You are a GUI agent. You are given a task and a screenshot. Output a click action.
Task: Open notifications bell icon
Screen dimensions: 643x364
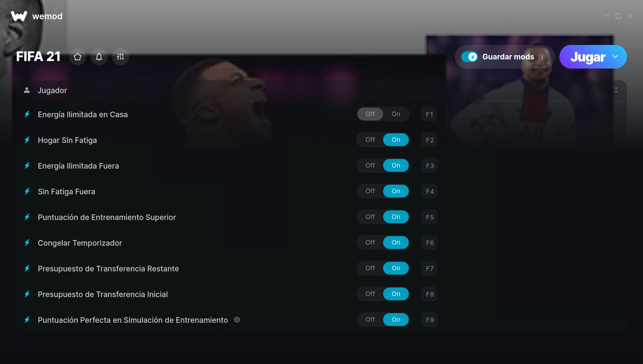coord(99,57)
